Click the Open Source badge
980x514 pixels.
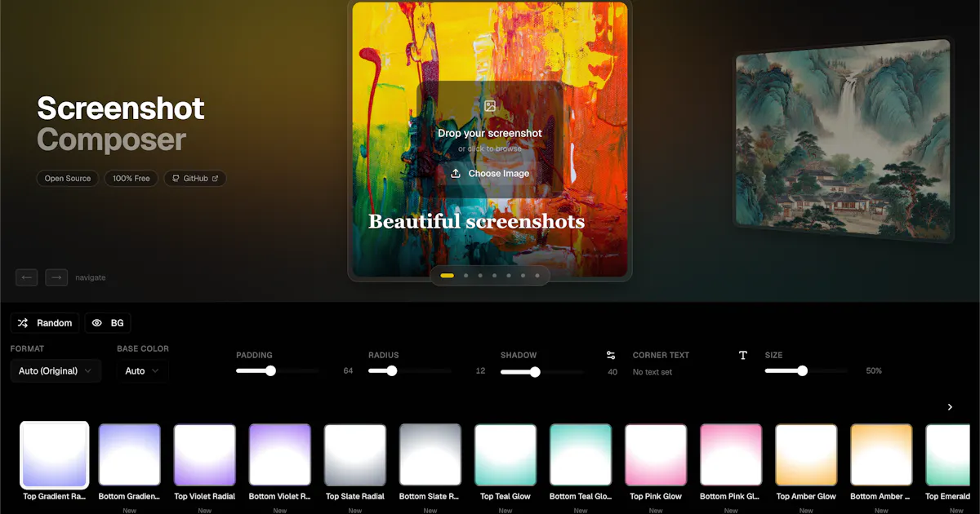click(x=68, y=178)
